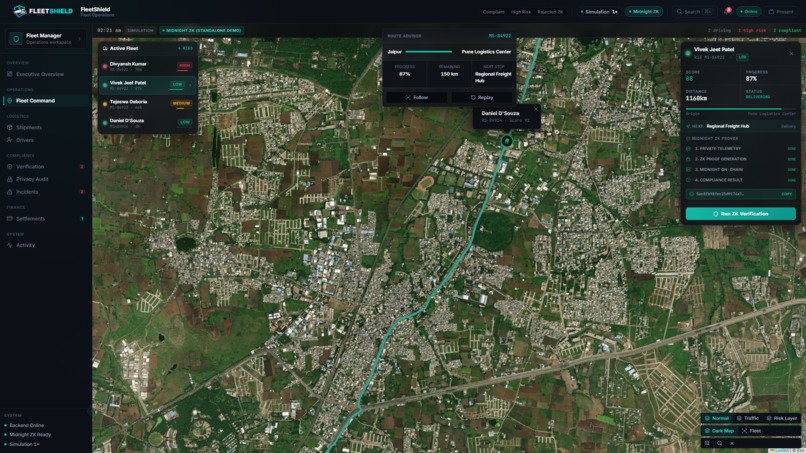Zoom in on the map
Image resolution: width=806 pixels, height=453 pixels.
[x=707, y=443]
